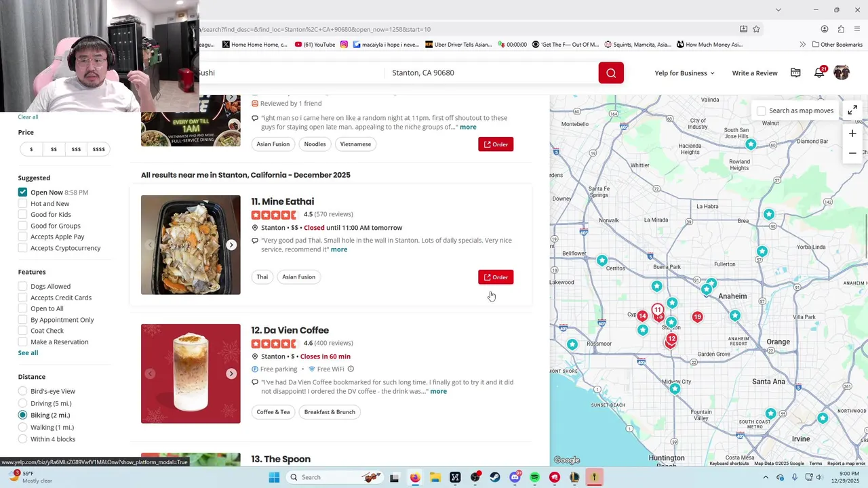
Task: Select Driving (5 mi.) distance
Action: pyautogui.click(x=22, y=403)
